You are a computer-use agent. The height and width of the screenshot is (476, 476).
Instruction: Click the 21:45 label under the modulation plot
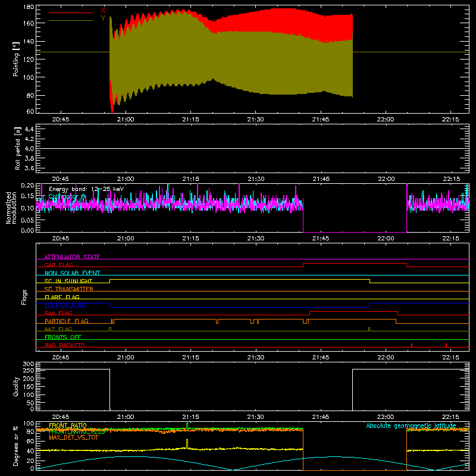(321, 239)
